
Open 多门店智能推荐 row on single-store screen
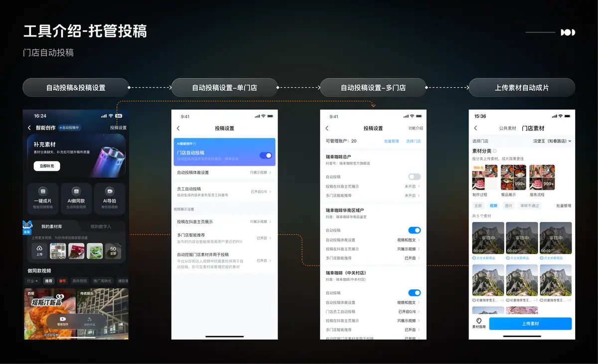pos(224,238)
